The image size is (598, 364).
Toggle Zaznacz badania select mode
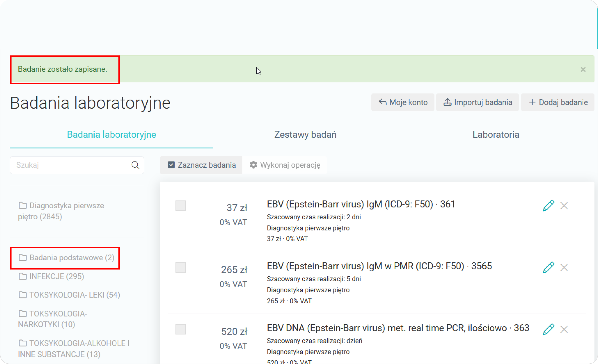click(201, 165)
